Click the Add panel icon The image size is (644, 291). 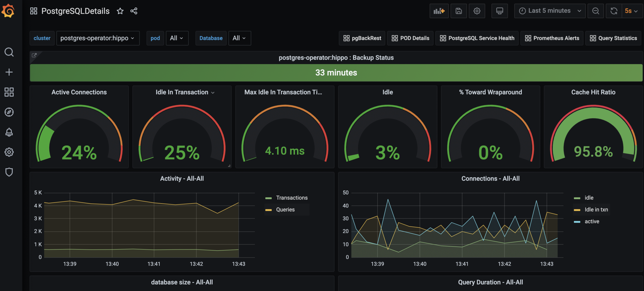(x=439, y=11)
